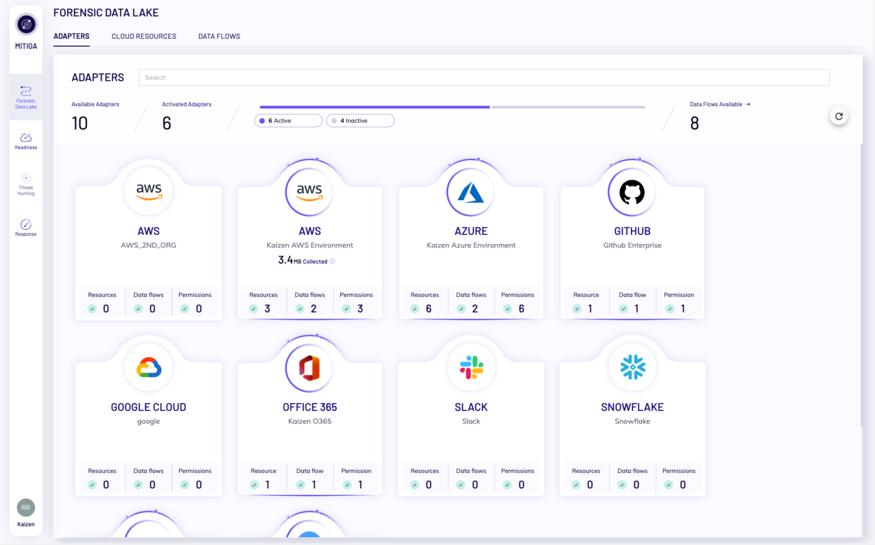
Task: Switch to the Cloud Resources tab
Action: 144,36
